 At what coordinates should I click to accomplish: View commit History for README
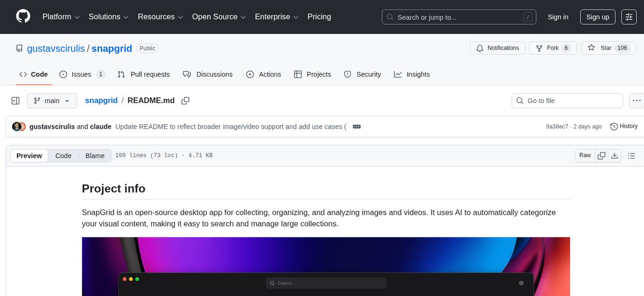click(624, 126)
